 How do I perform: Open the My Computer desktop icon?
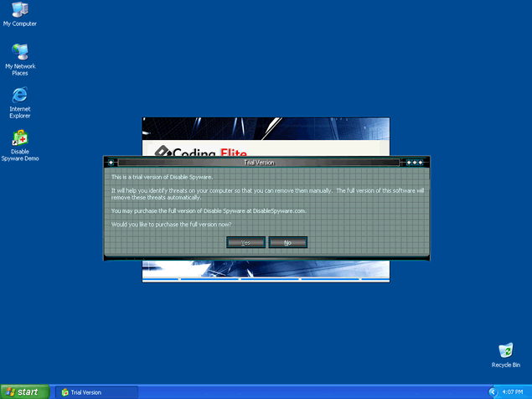(x=19, y=11)
